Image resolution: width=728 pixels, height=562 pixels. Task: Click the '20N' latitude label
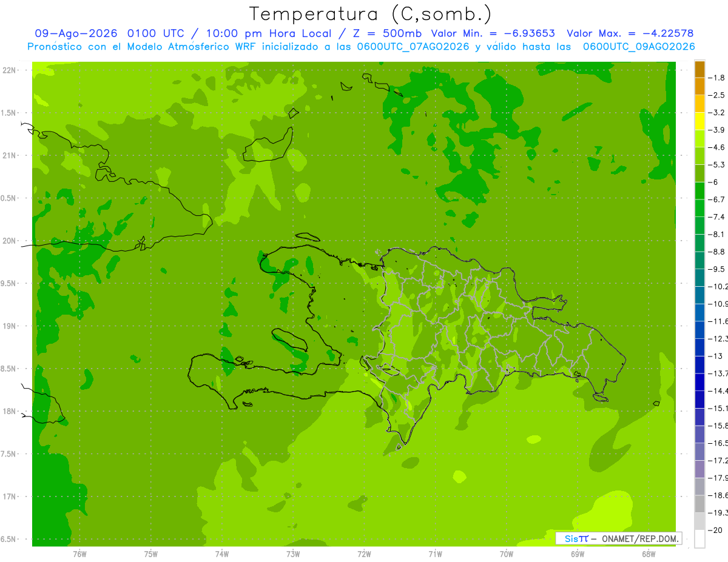coord(8,241)
